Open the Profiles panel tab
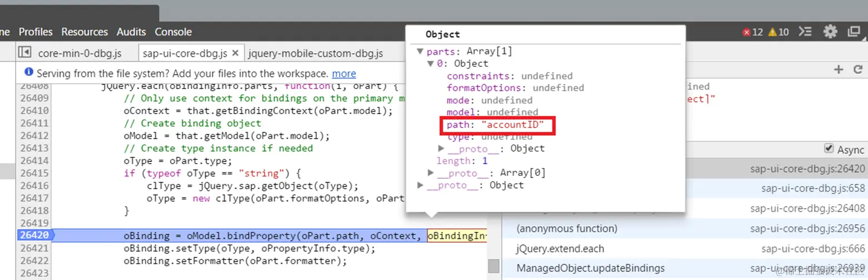 (x=36, y=32)
